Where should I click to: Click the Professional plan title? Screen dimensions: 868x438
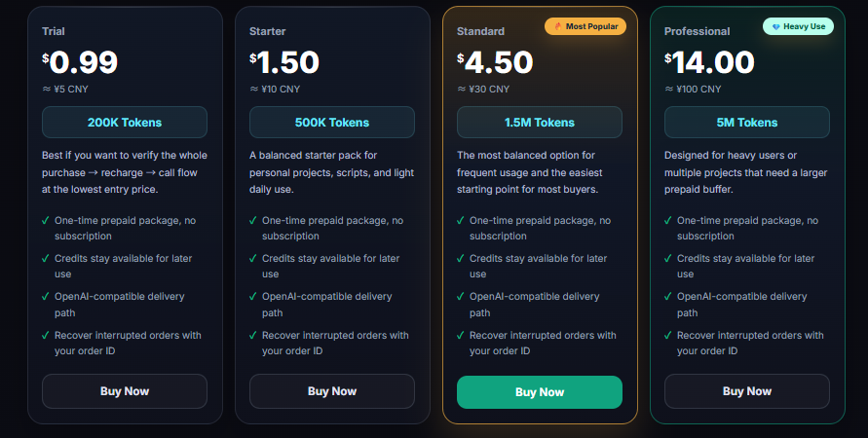pos(697,31)
